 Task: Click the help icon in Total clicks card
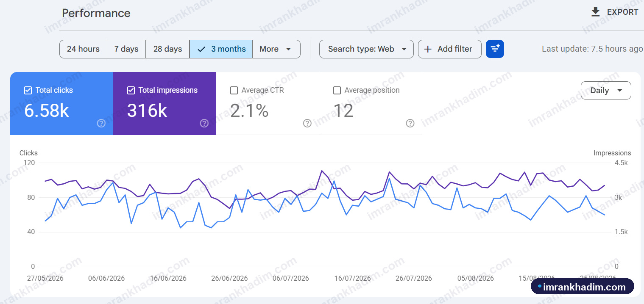coord(101,123)
